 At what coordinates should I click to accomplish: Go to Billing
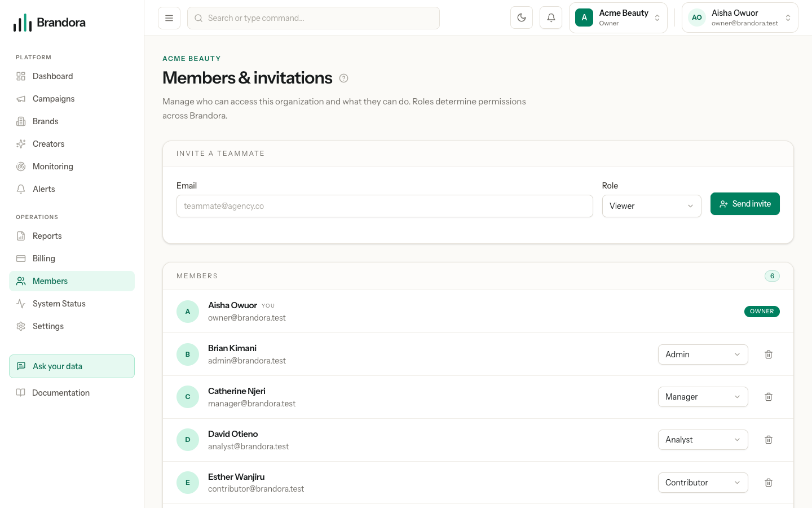[x=72, y=259]
